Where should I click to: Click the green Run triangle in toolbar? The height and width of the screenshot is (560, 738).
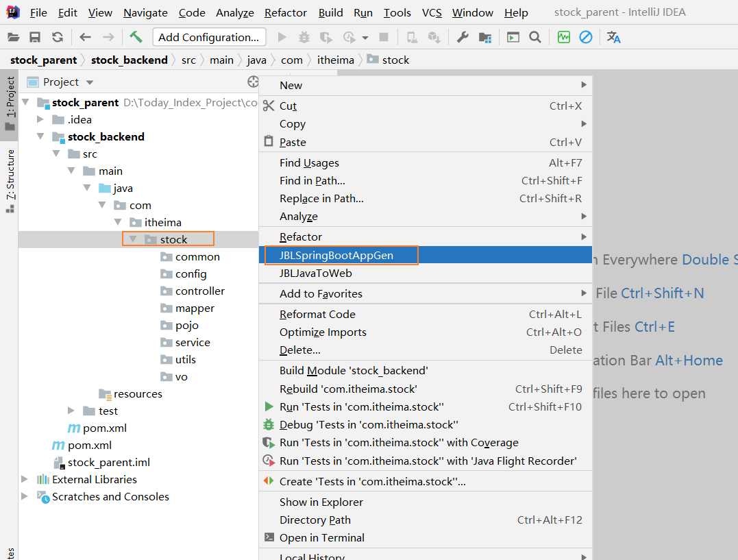pos(282,37)
